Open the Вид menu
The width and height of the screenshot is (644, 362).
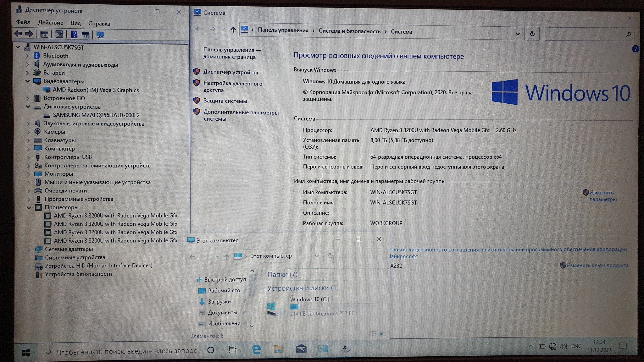click(x=75, y=23)
